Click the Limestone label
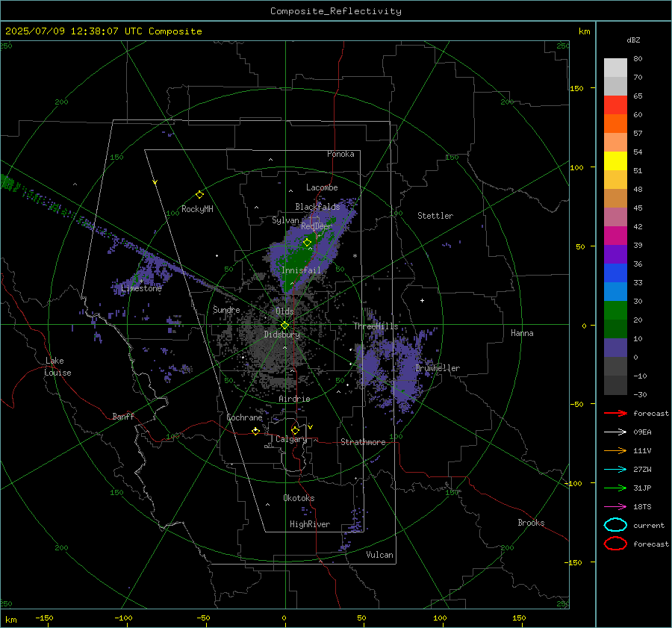The height and width of the screenshot is (628, 672). pyautogui.click(x=141, y=288)
